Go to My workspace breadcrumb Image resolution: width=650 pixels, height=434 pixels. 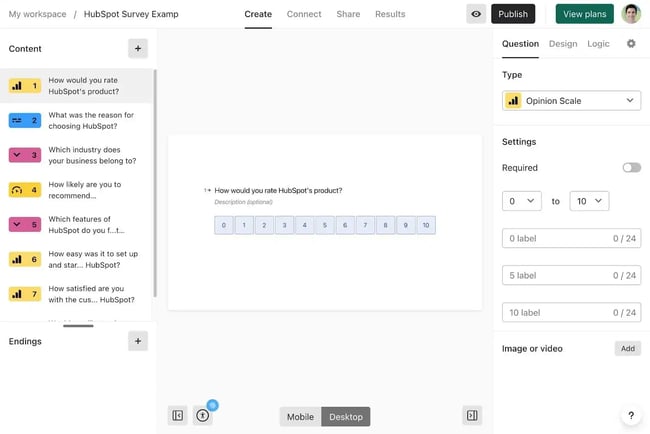click(x=37, y=14)
